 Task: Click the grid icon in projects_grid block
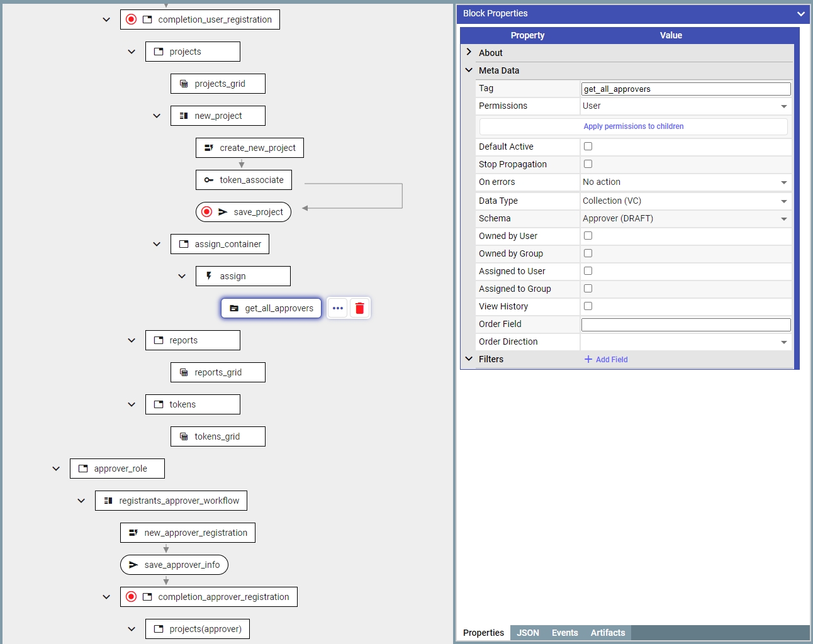pos(184,84)
